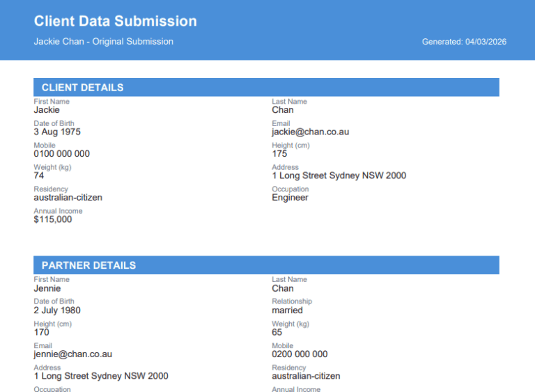535x392 pixels.
Task: Click the Generated date 04/03/2026 text
Action: (464, 42)
